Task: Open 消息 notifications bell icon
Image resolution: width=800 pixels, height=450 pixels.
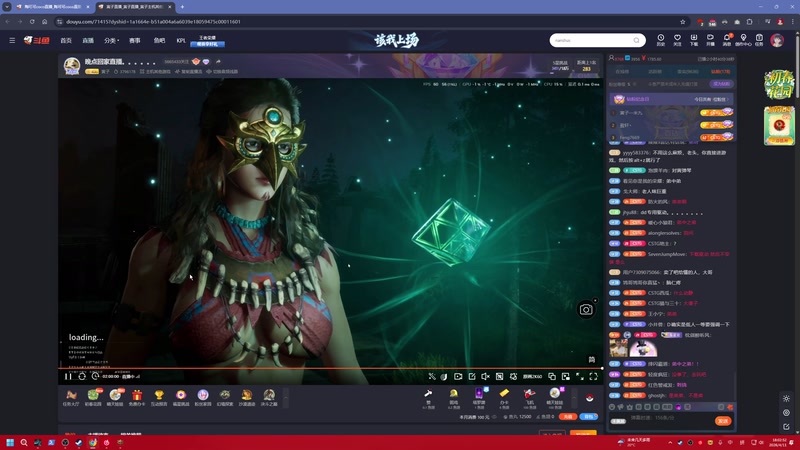Action: click(x=727, y=40)
